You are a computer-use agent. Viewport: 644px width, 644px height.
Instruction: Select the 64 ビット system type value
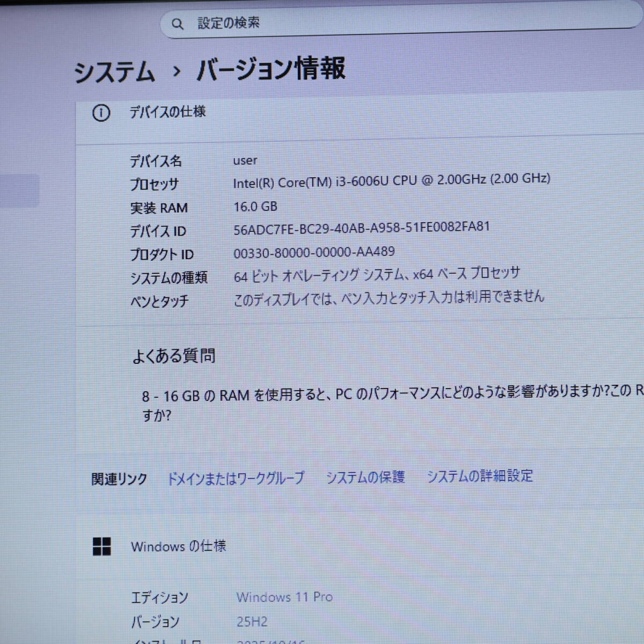(x=377, y=275)
